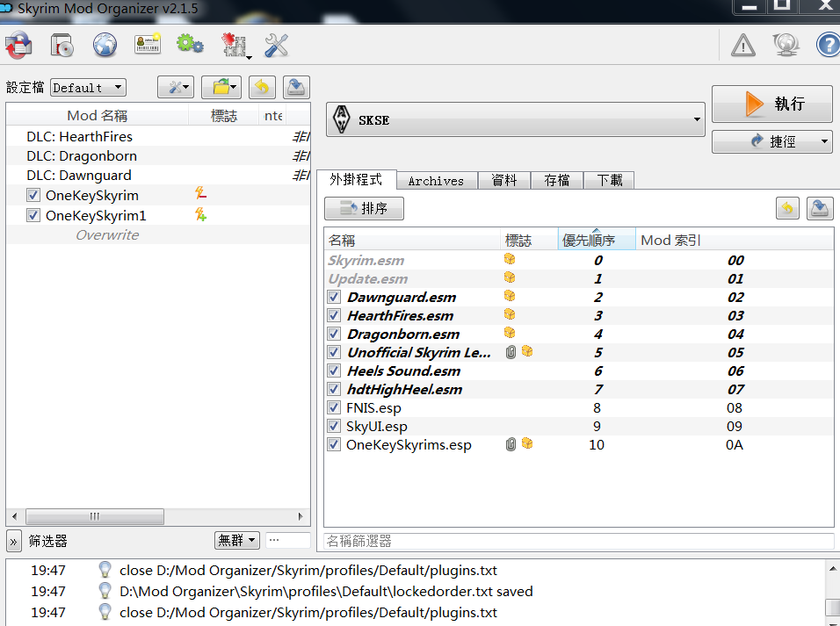Toggle the HearthFires.esm plugin checkbox

pos(334,315)
